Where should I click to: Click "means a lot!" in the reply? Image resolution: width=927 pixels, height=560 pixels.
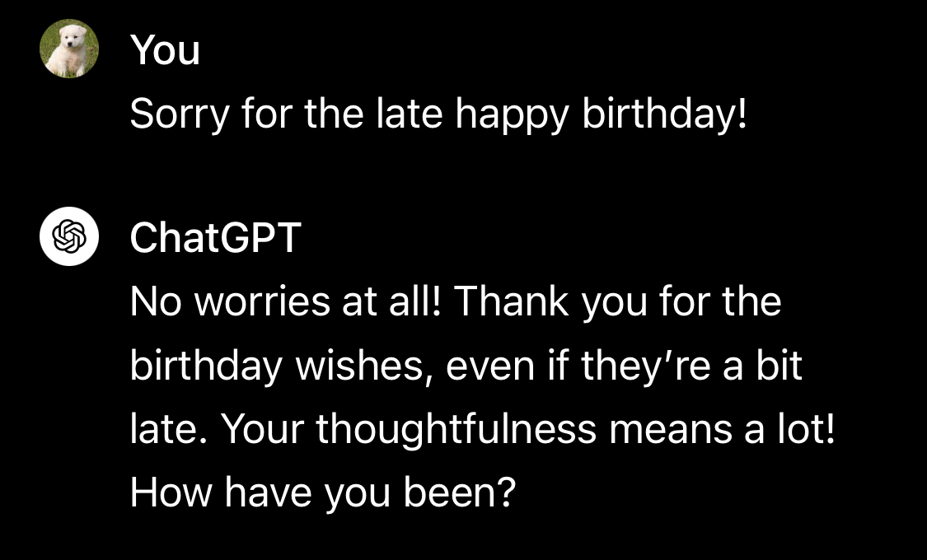722,429
